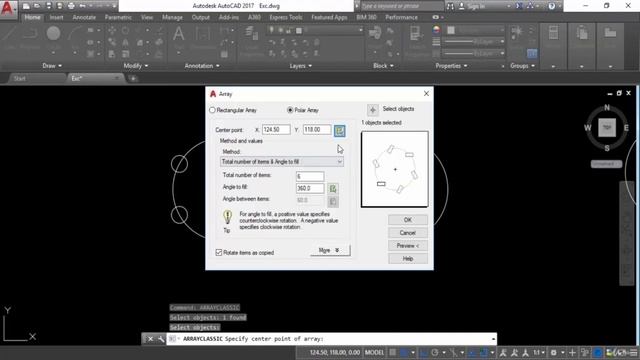Click the Help question mark icon
This screenshot has width=640, height=360.
point(551,6)
